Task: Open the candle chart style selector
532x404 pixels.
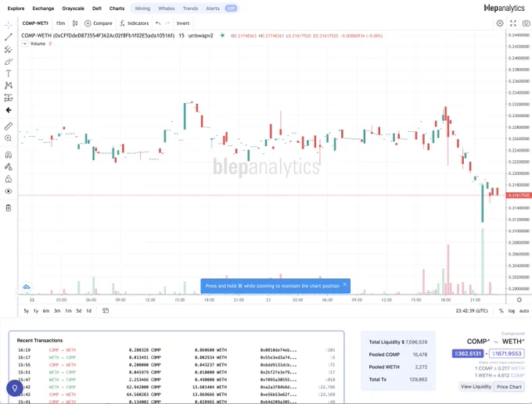Action: 75,23
